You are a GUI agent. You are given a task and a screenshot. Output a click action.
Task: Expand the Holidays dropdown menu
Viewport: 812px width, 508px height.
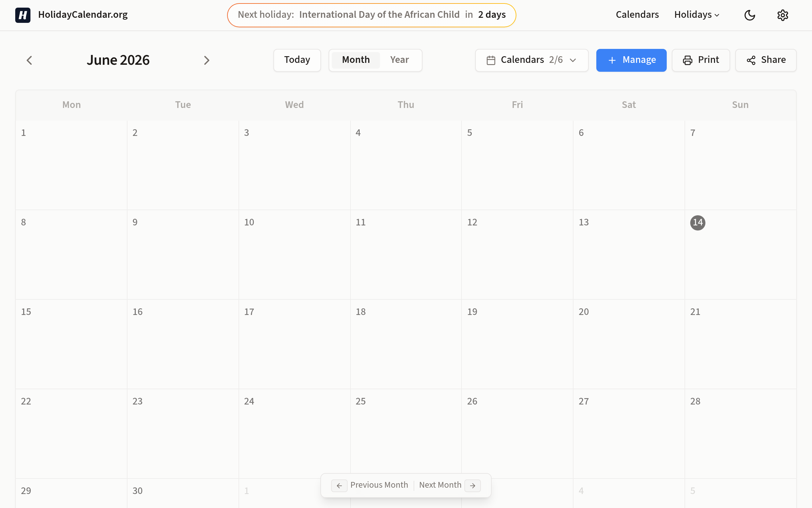click(x=697, y=15)
